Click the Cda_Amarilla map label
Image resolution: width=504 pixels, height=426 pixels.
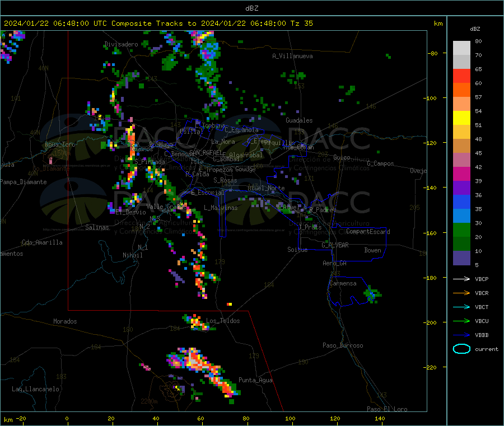tap(42, 242)
